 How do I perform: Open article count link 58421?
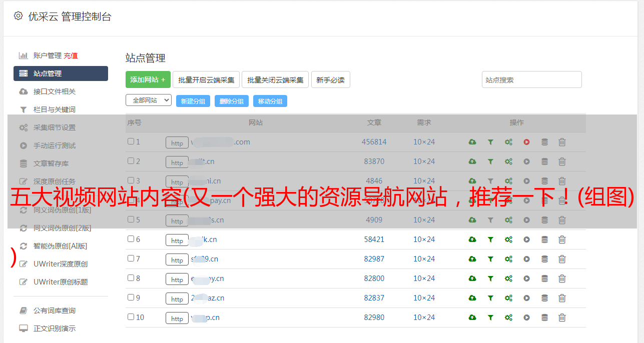pyautogui.click(x=374, y=239)
